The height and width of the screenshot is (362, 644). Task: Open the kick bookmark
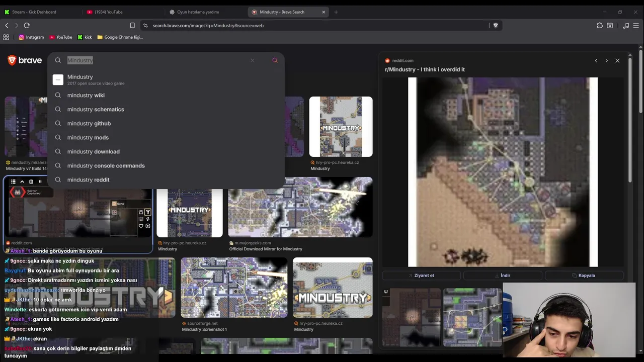click(x=85, y=37)
